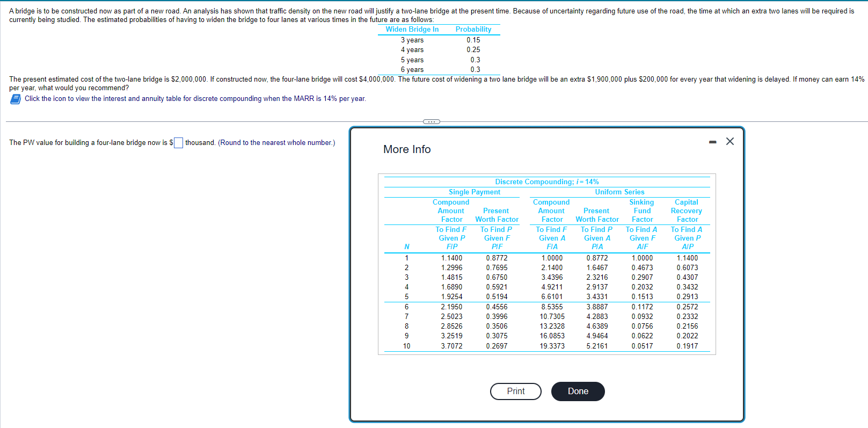Click the 'Capital Recovery Factor' column header

687,211
